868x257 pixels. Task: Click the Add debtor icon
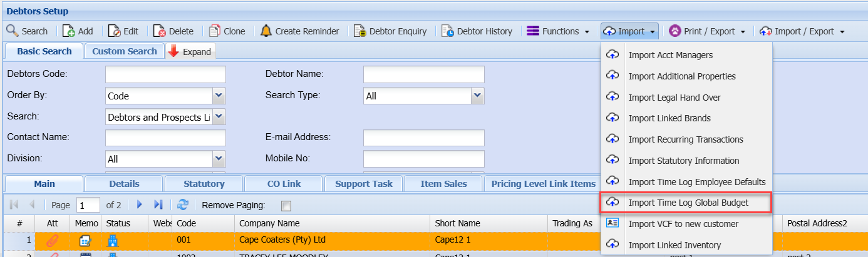tap(69, 31)
